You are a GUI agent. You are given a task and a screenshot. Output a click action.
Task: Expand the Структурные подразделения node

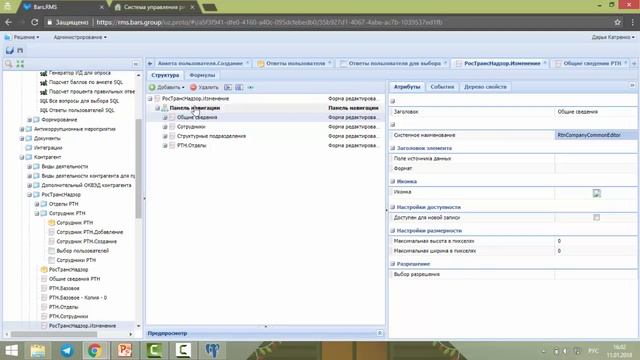tap(165, 136)
